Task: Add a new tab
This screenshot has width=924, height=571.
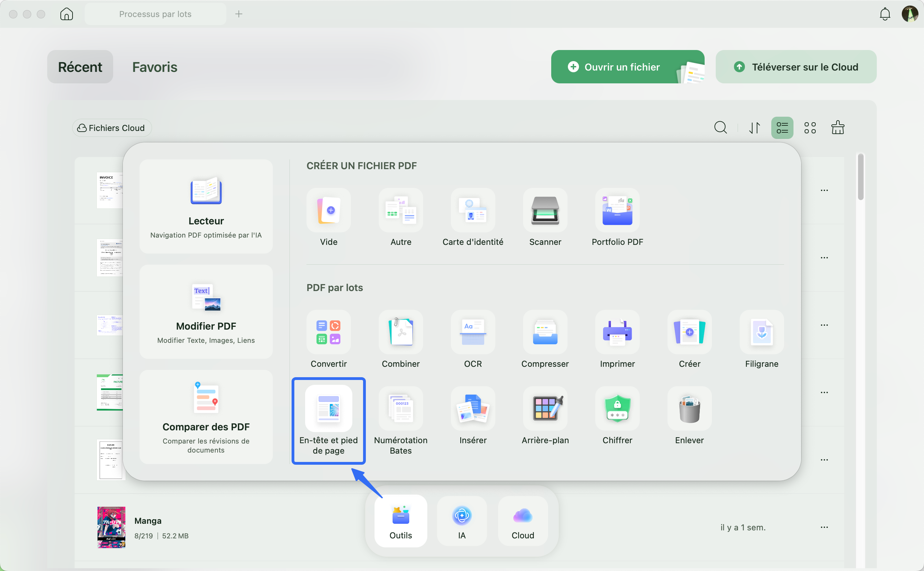Action: 239,14
